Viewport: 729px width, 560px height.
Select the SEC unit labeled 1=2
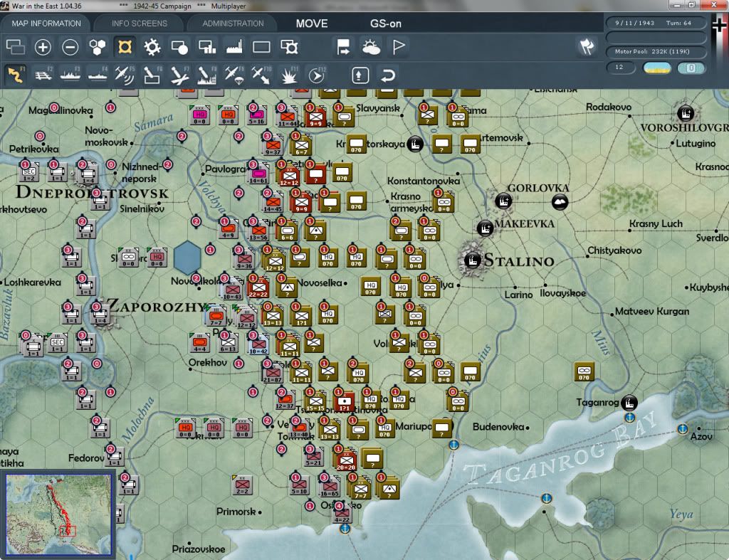[28, 172]
